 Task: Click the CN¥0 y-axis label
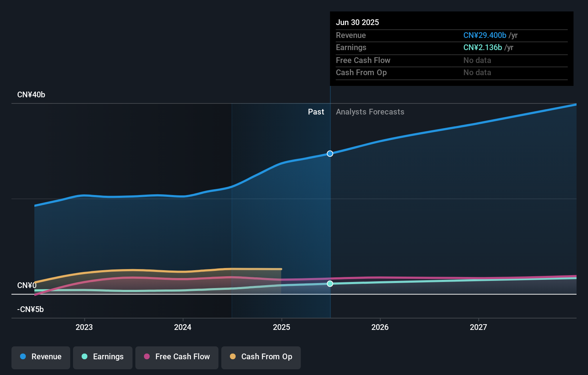tap(27, 286)
